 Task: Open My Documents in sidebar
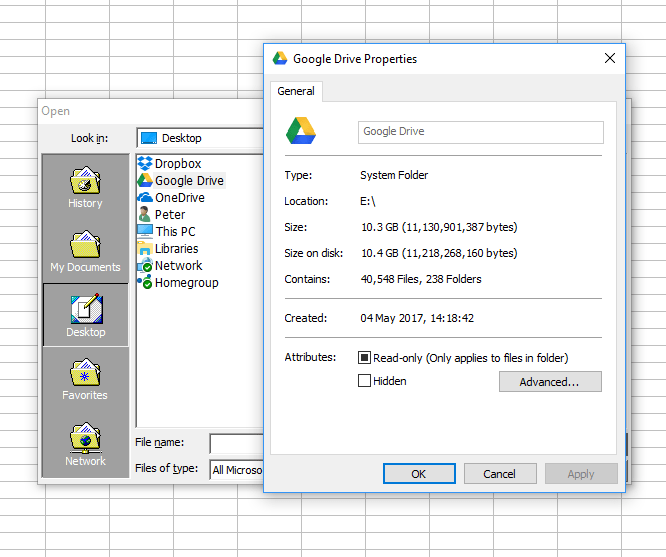85,251
